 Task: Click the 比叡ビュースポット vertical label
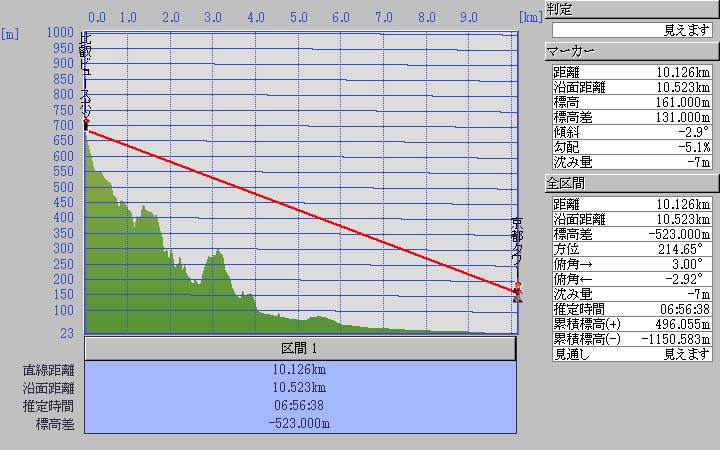point(86,75)
